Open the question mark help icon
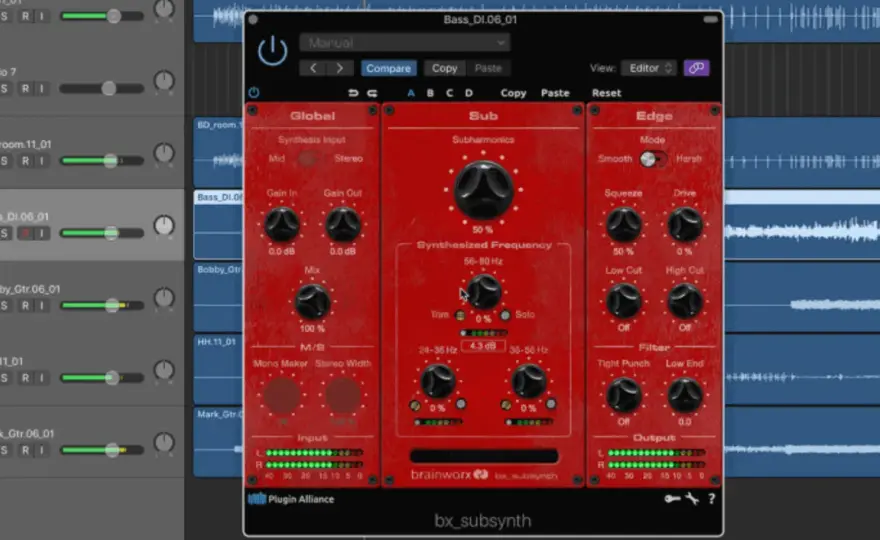The height and width of the screenshot is (540, 880). [x=712, y=498]
